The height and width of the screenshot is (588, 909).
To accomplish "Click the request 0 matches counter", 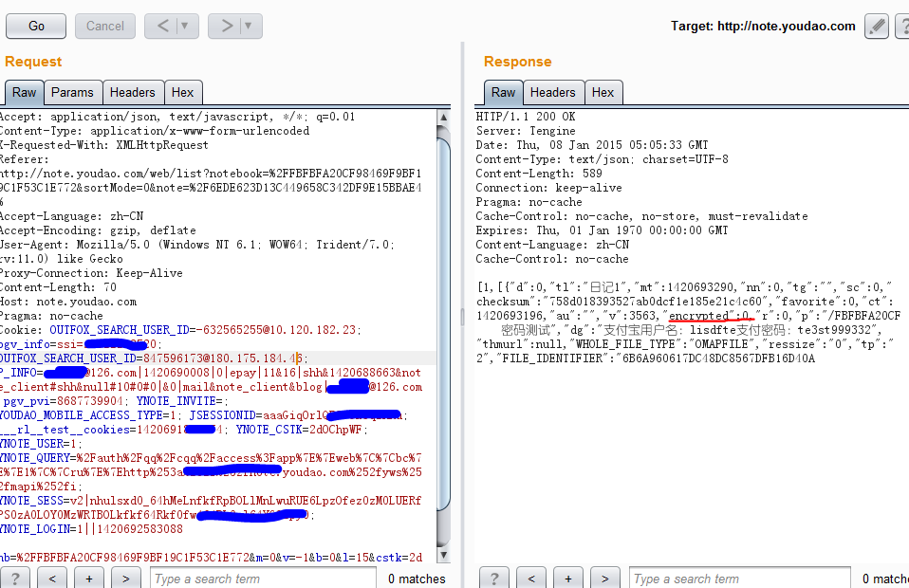I will [x=417, y=579].
